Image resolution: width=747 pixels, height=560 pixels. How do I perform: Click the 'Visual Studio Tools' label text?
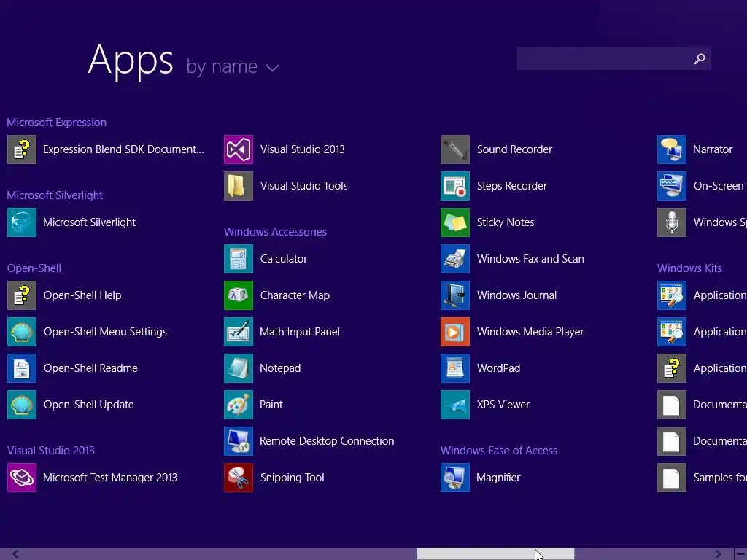(304, 186)
